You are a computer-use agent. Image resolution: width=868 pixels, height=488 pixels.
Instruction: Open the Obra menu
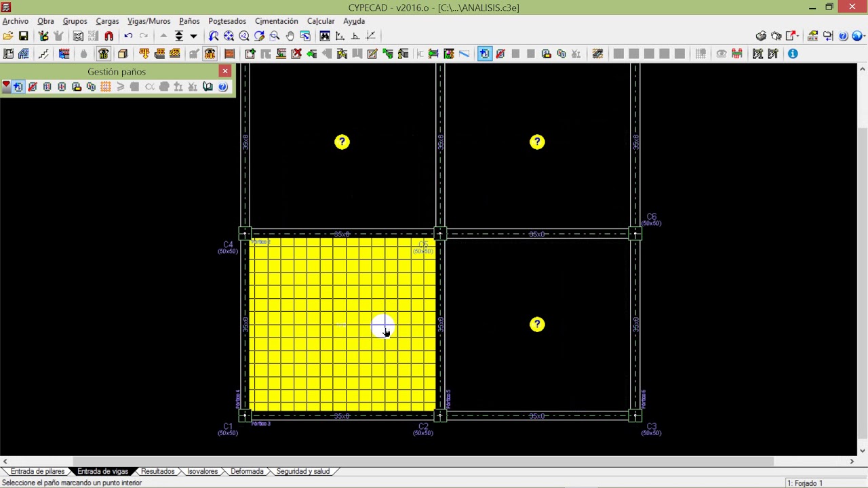pyautogui.click(x=45, y=21)
